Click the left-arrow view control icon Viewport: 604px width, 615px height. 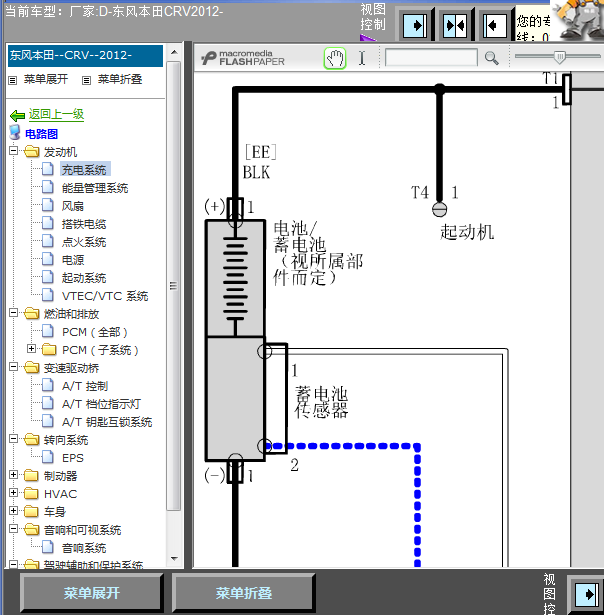pos(494,25)
